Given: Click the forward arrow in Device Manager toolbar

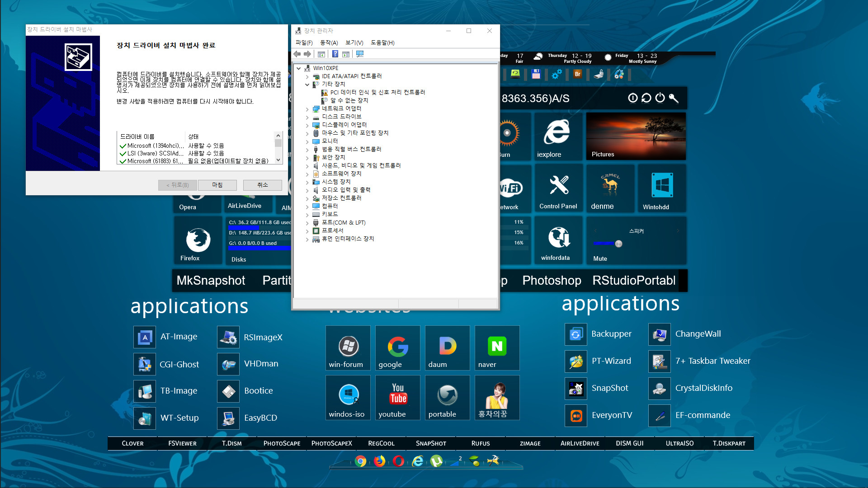Looking at the screenshot, I should pos(307,54).
